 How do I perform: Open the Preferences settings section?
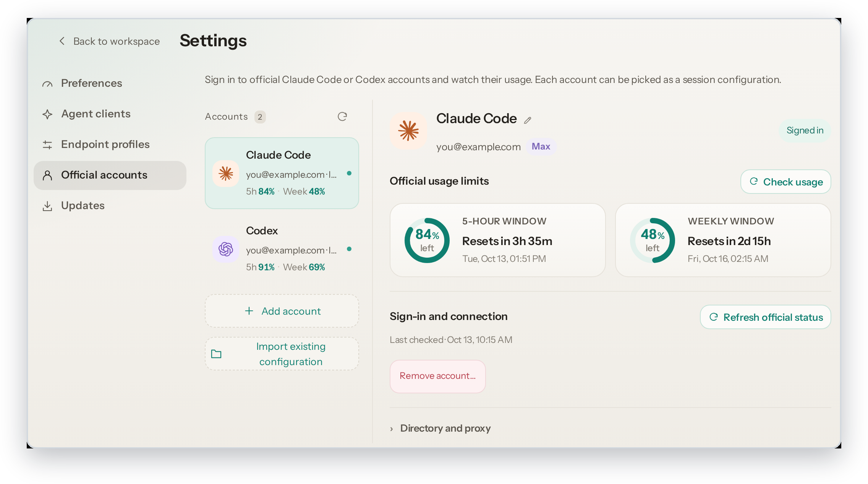click(x=110, y=83)
